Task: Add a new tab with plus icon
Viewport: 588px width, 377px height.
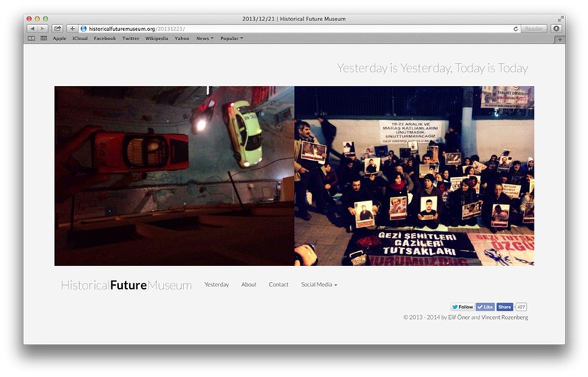Action: click(559, 38)
